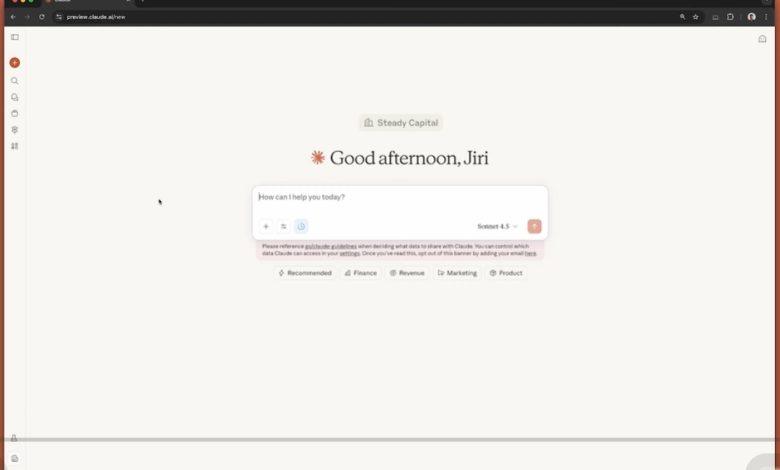Image resolution: width=780 pixels, height=470 pixels.
Task: Open the tools settings sliders icon
Action: pyautogui.click(x=283, y=226)
